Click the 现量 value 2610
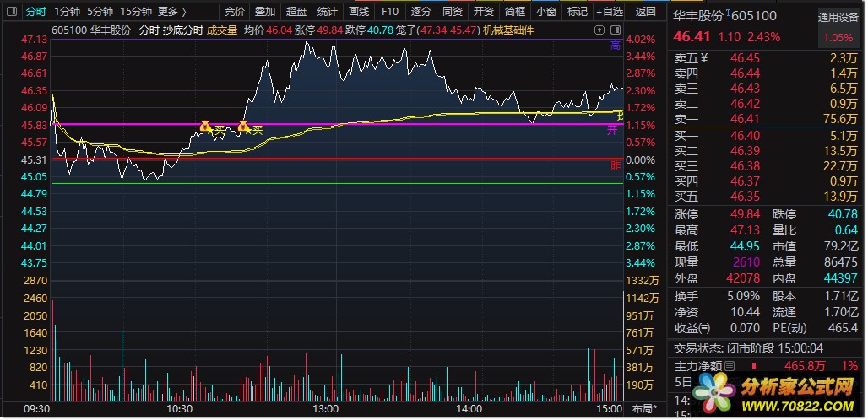Image resolution: width=868 pixels, height=420 pixels. point(747,262)
